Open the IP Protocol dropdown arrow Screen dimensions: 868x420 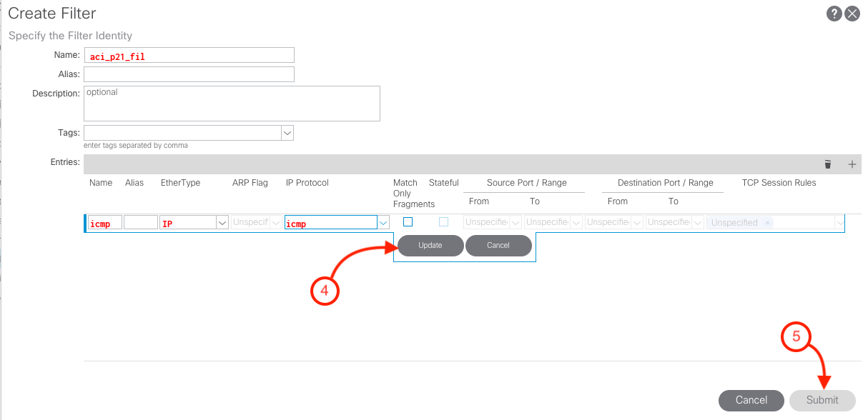[x=384, y=223]
